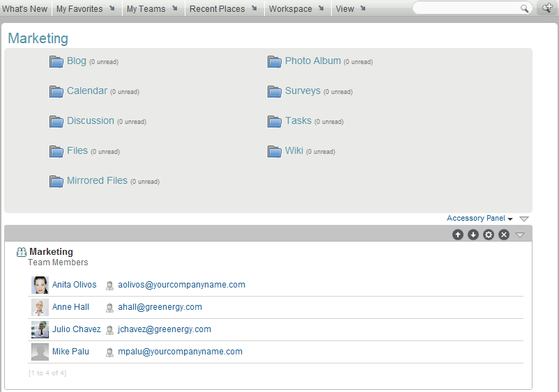
Task: Open Anita Olivos's profile photo
Action: [40, 285]
